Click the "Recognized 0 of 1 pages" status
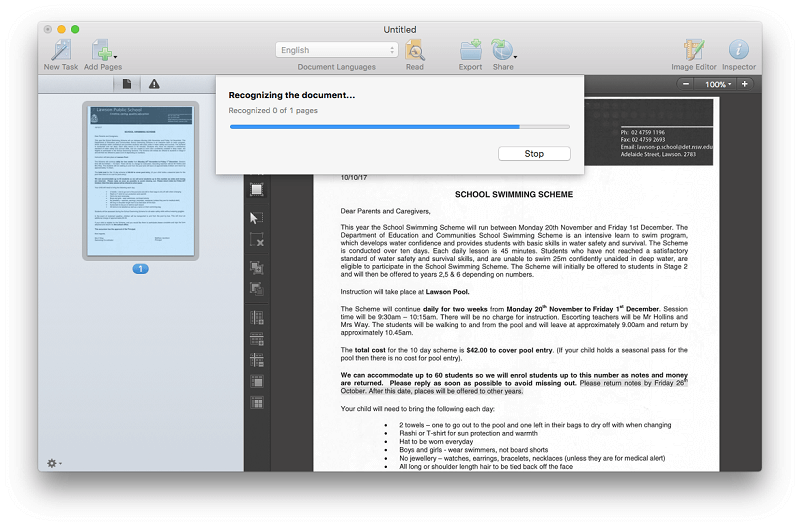 273,110
